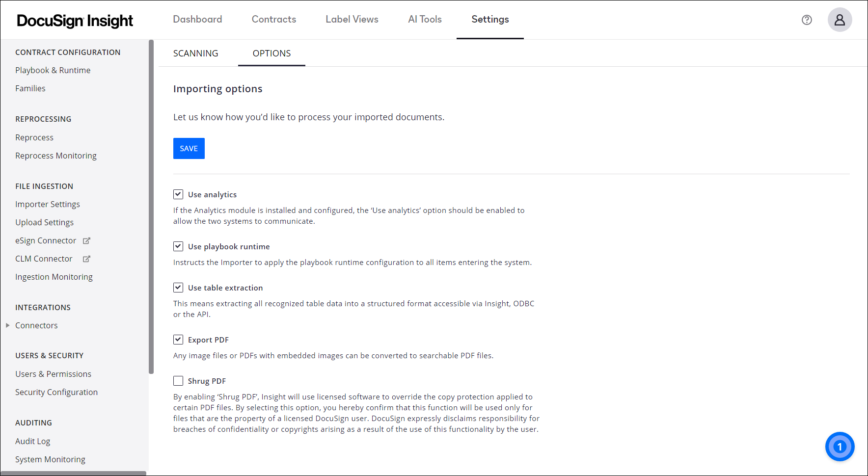The image size is (868, 476).
Task: Open eSign Connector external link icon
Action: tap(86, 240)
